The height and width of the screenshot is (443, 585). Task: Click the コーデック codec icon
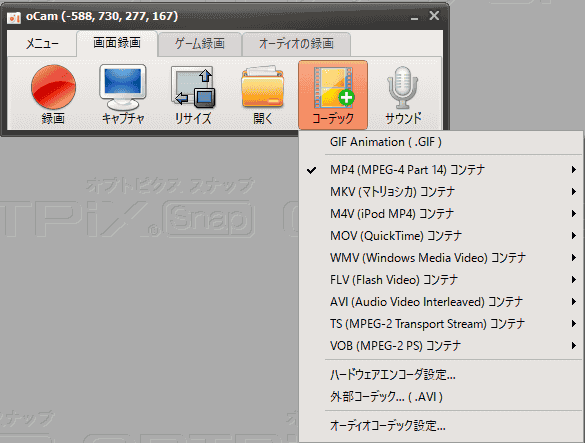pyautogui.click(x=333, y=95)
